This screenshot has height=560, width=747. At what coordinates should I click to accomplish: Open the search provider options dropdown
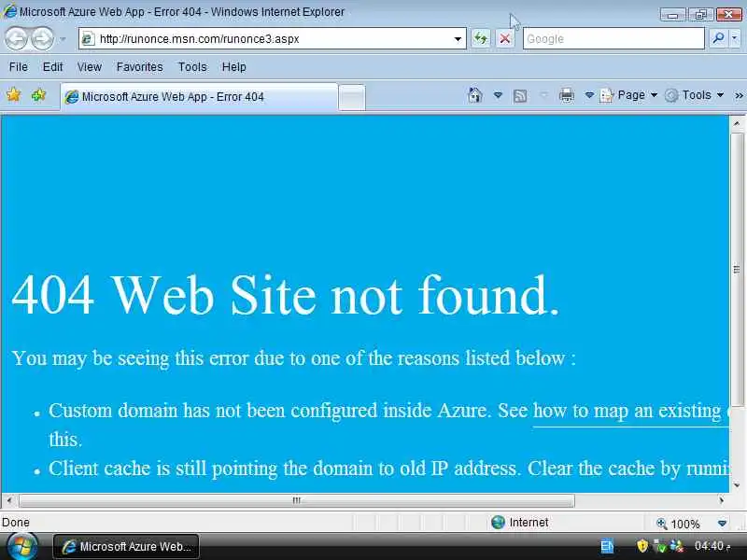[735, 38]
